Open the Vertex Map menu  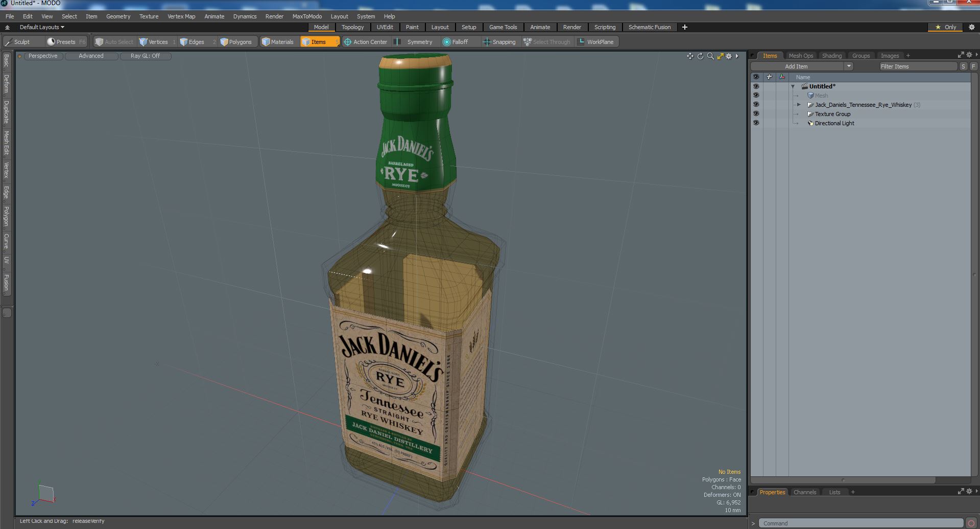(x=181, y=16)
